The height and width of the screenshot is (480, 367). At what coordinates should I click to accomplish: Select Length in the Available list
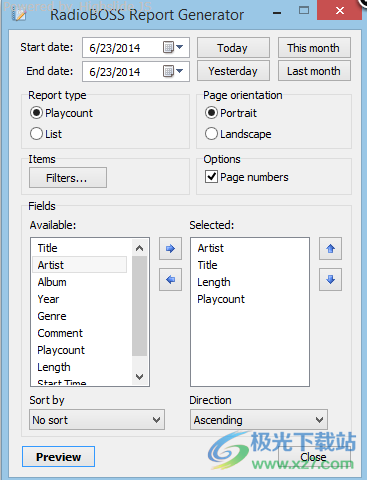coord(79,367)
